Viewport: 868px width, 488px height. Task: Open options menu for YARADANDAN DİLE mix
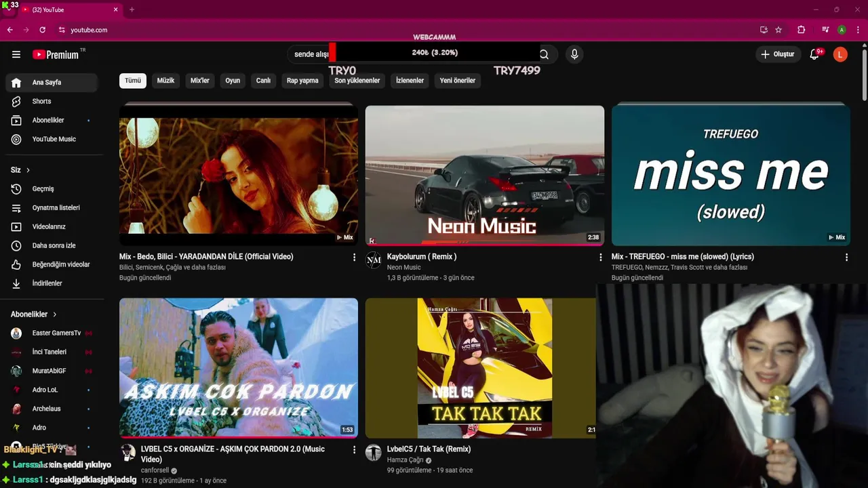point(354,258)
